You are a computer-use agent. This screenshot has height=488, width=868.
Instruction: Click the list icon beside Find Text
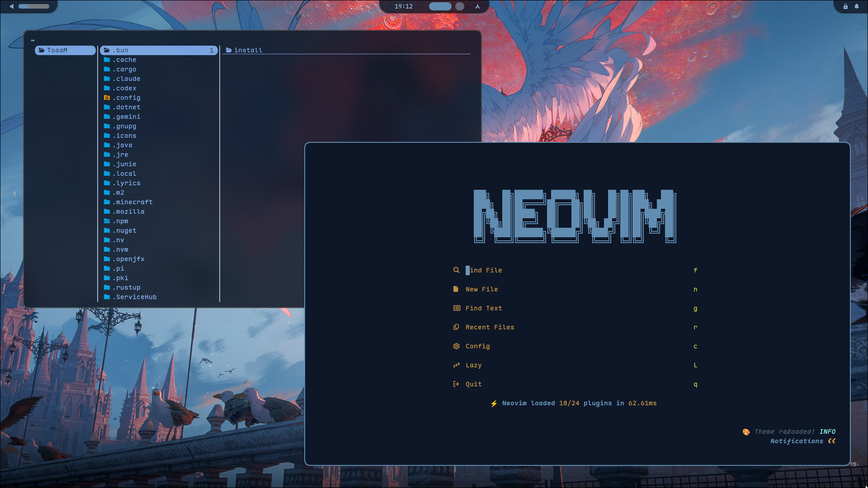457,308
